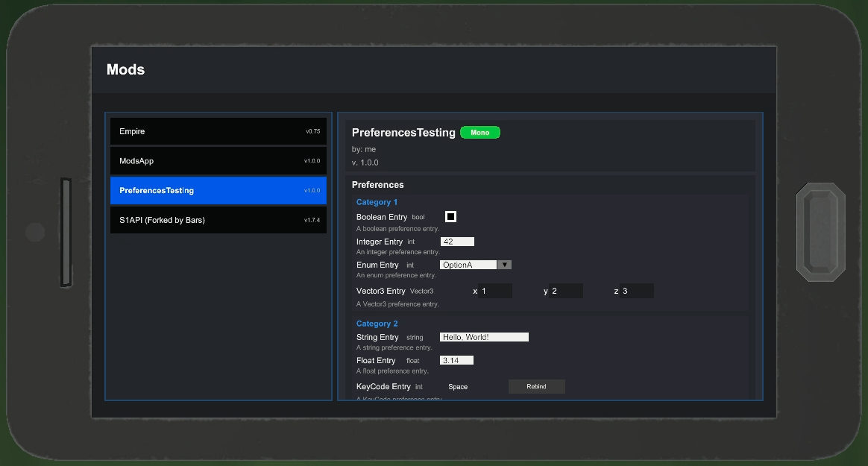Click the Category 1 heading

pos(377,202)
